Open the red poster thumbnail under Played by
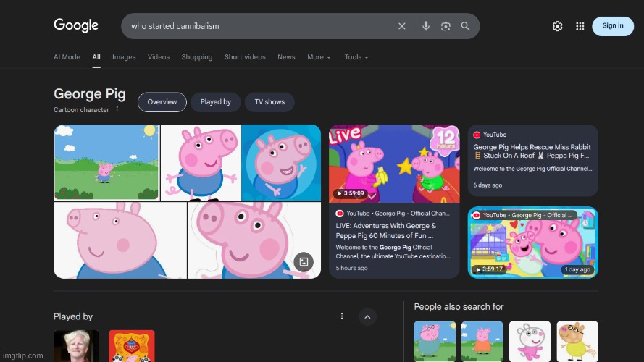 [132, 346]
